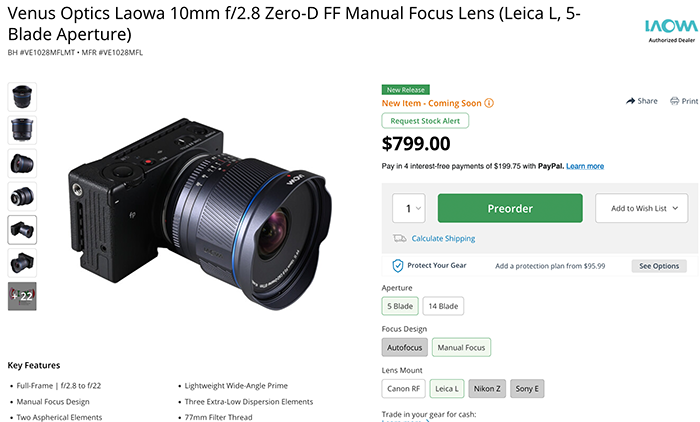Screen dimensions: 700x422
Task: Click the Print printer icon
Action: coord(675,101)
